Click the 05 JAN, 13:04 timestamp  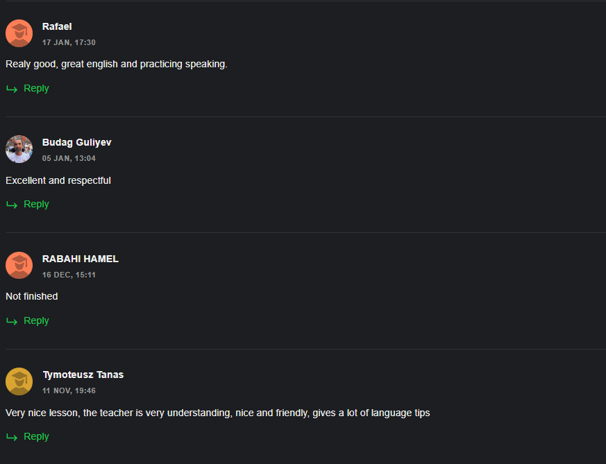[x=69, y=158]
